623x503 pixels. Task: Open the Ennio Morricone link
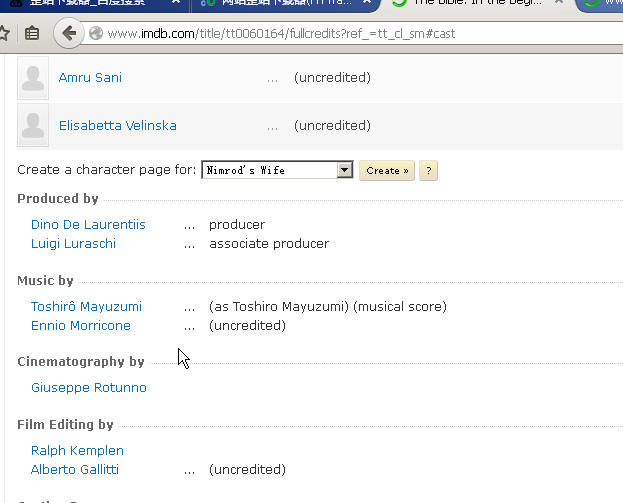[81, 326]
